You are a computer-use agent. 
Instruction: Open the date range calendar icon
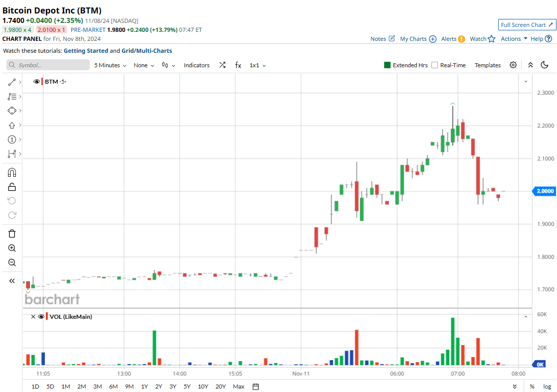pos(256,387)
